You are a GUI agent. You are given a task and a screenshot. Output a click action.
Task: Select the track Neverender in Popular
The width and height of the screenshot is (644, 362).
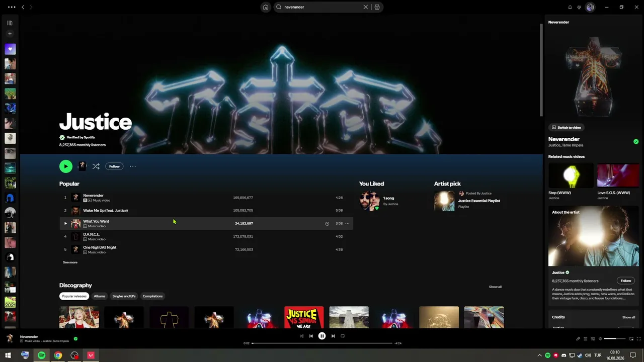tap(206, 198)
